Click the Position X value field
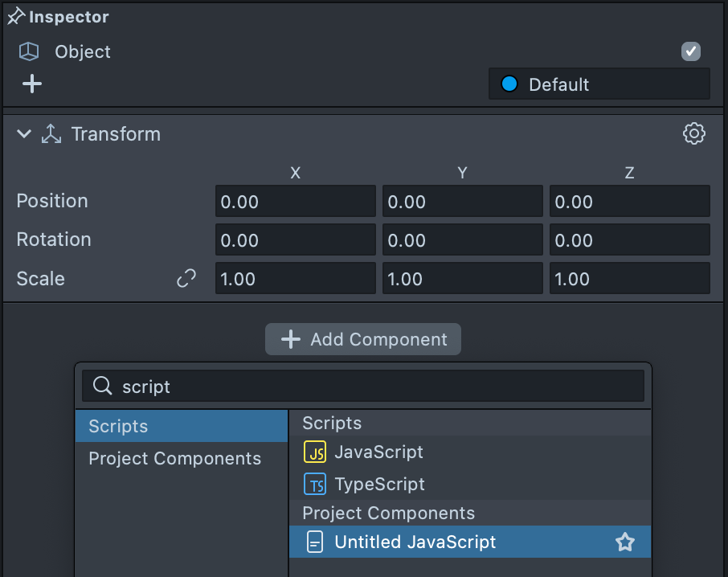Viewport: 728px width, 577px height. tap(295, 202)
